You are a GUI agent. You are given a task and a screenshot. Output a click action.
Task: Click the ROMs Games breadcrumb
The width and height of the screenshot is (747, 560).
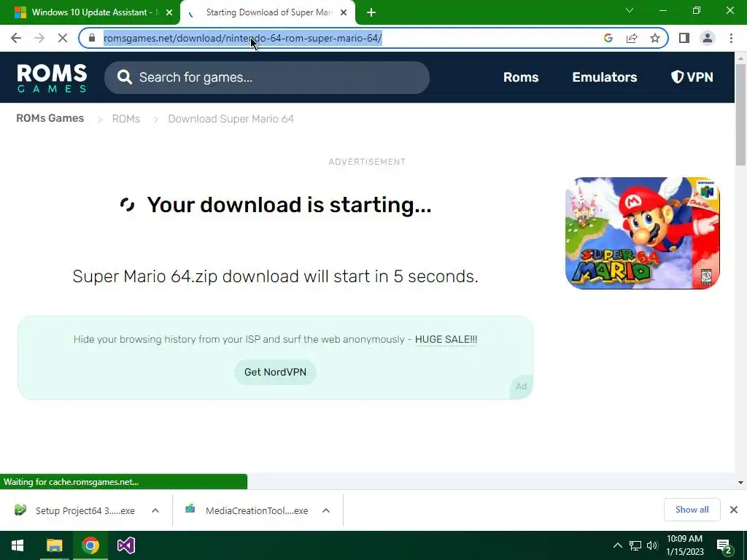50,118
